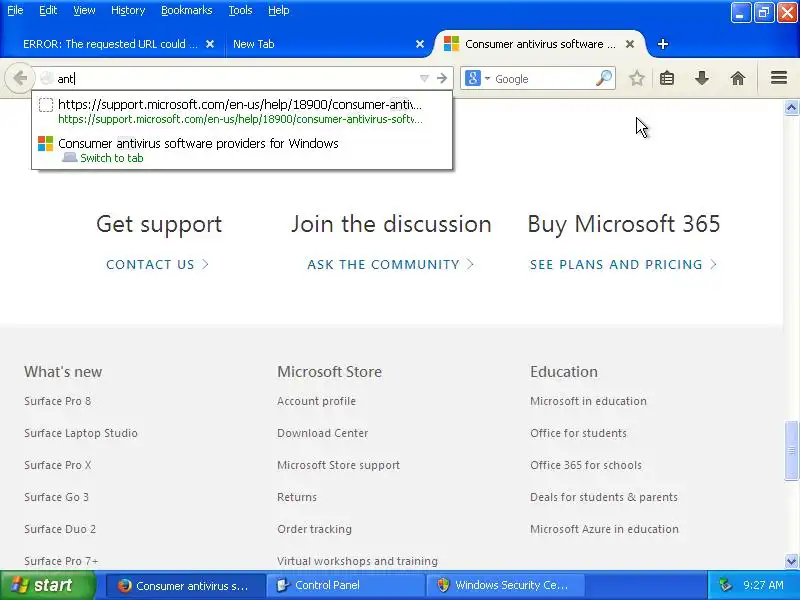Open the Surface Laptop Studio link

tap(81, 433)
